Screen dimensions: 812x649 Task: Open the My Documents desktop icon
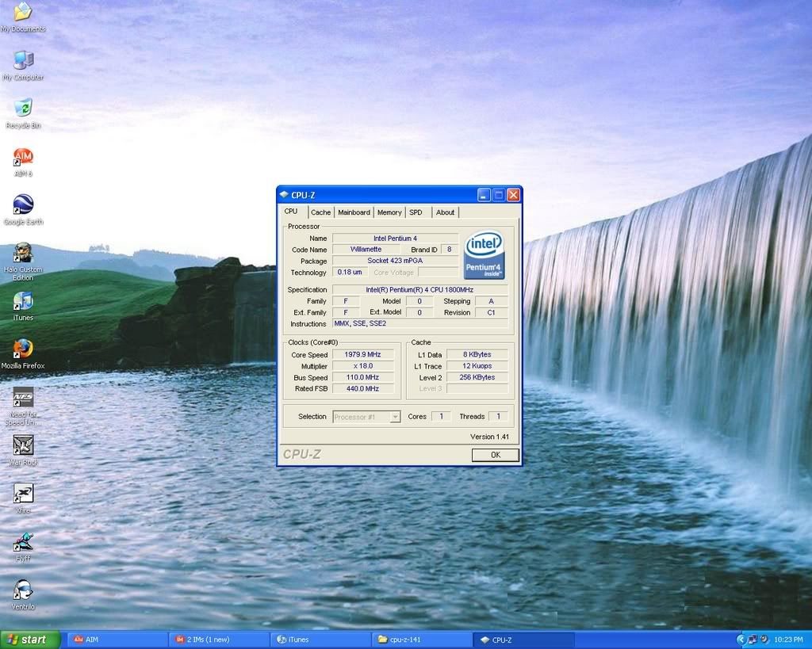click(x=23, y=13)
